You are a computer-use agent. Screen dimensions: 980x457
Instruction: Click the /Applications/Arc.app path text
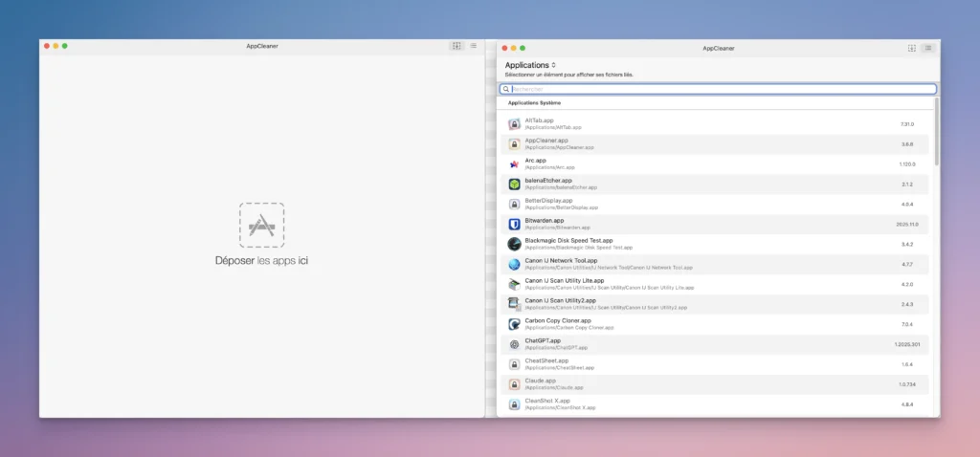(550, 167)
